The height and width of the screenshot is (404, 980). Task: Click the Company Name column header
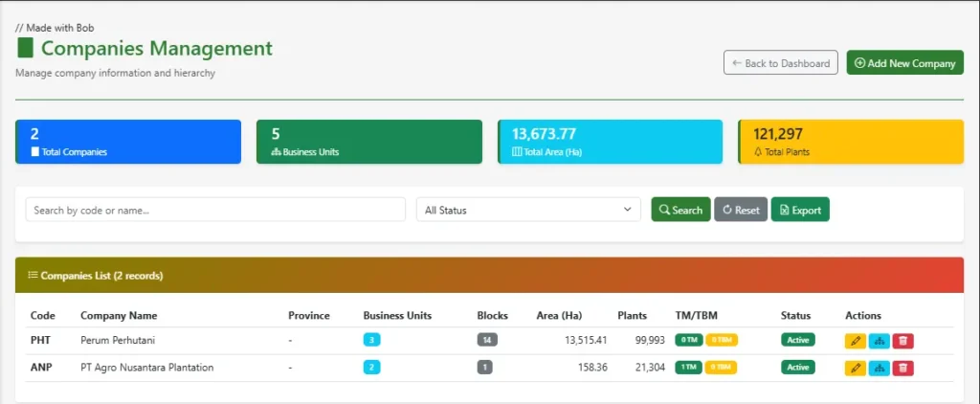(x=119, y=315)
